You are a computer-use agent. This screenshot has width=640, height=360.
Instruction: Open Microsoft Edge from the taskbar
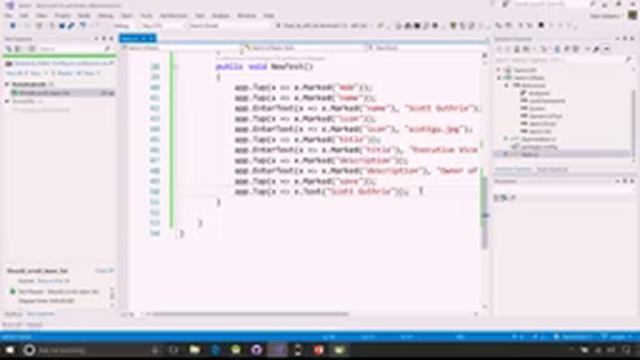click(215, 350)
